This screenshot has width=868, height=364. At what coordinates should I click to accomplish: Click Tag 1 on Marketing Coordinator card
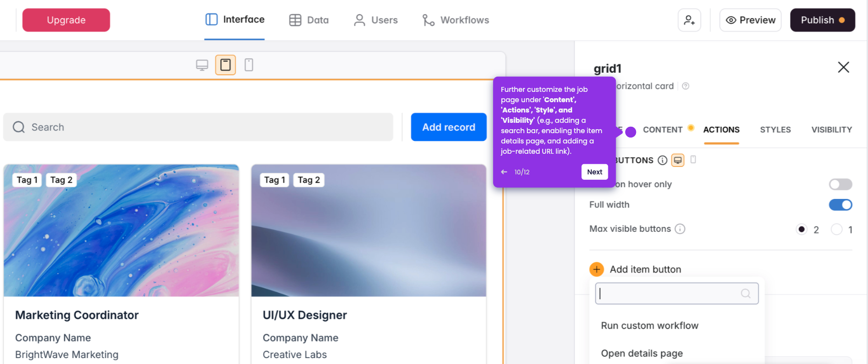click(x=27, y=180)
